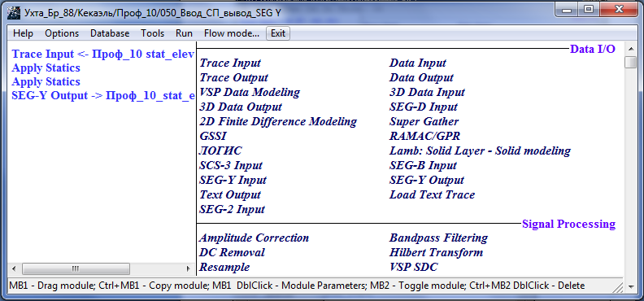This screenshot has height=301, width=644.
Task: Maximize the flow editor window
Action: coord(589,11)
